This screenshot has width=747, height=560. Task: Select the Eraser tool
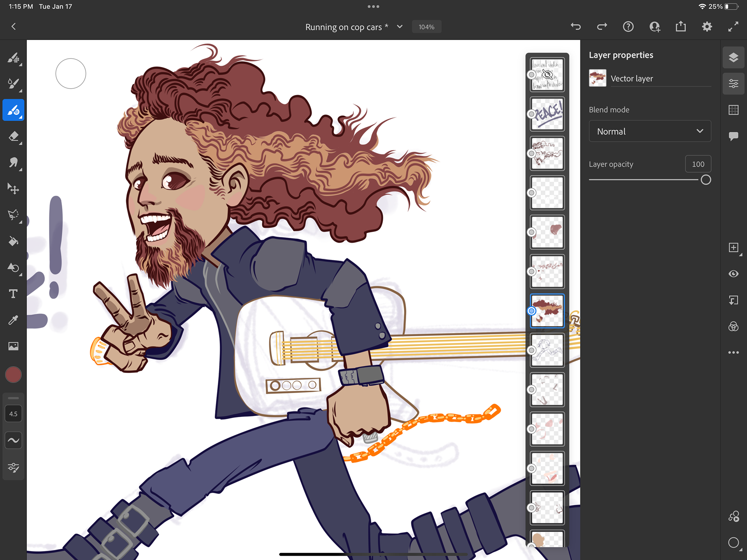[x=13, y=137]
